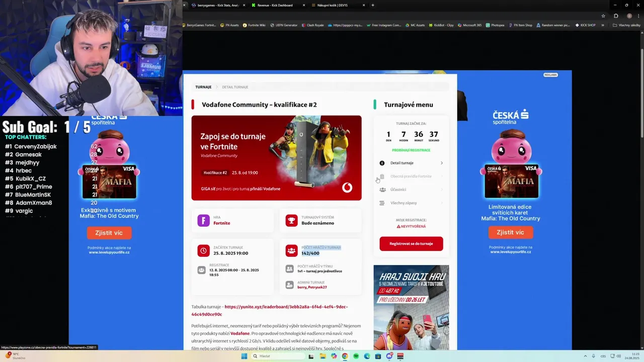Image resolution: width=644 pixels, height=362 pixels.
Task: Click the Vodafone tournament banner image
Action: click(276, 158)
